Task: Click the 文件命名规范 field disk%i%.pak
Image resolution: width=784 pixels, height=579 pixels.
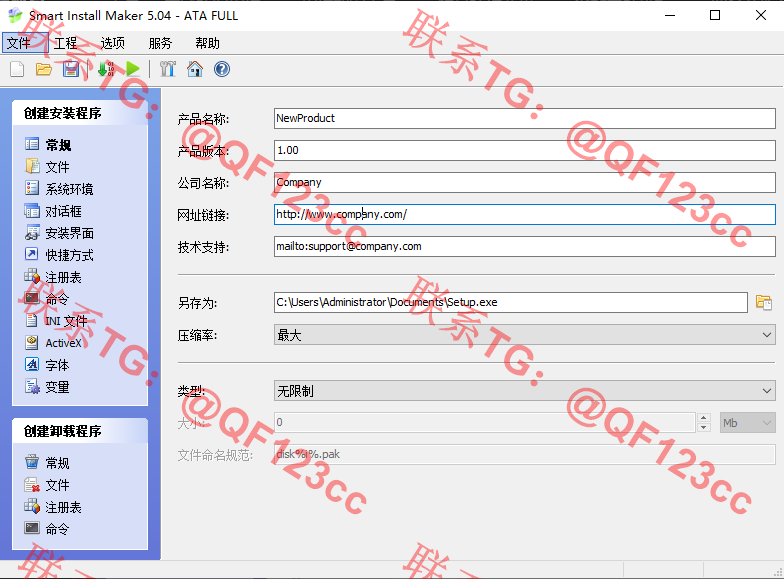Action: point(524,454)
